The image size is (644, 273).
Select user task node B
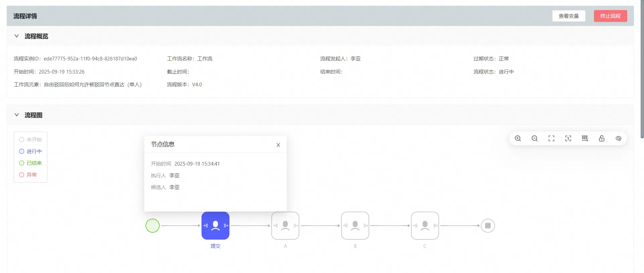(355, 226)
